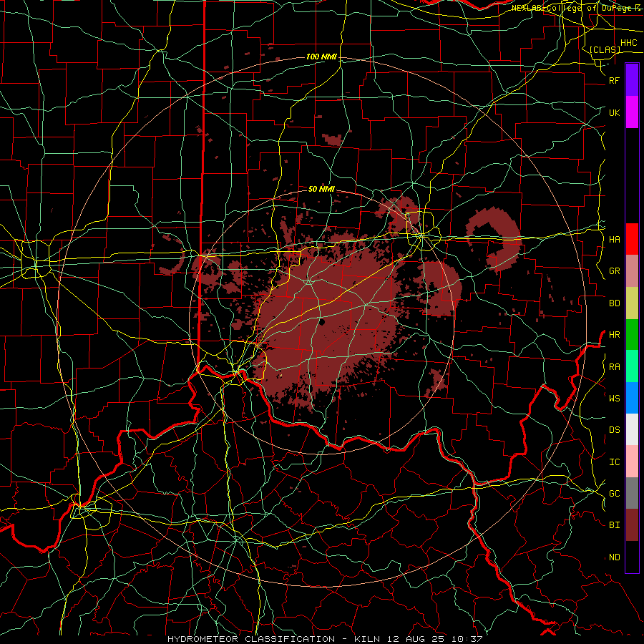The height and width of the screenshot is (644, 644).
Task: Click the GC gray legend swatch
Action: (x=632, y=493)
